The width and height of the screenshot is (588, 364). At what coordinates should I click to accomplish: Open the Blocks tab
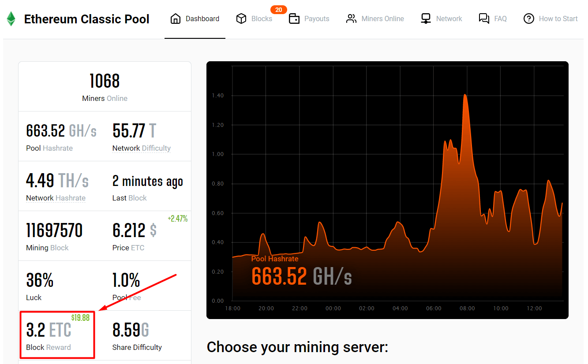(262, 19)
